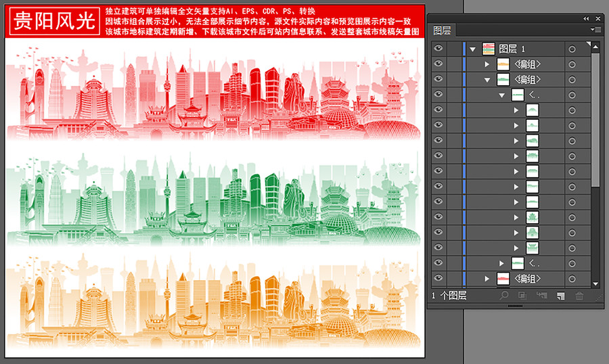Click the green <编组> thumbnail
Viewport: 609px width, 364px height.
[x=503, y=79]
